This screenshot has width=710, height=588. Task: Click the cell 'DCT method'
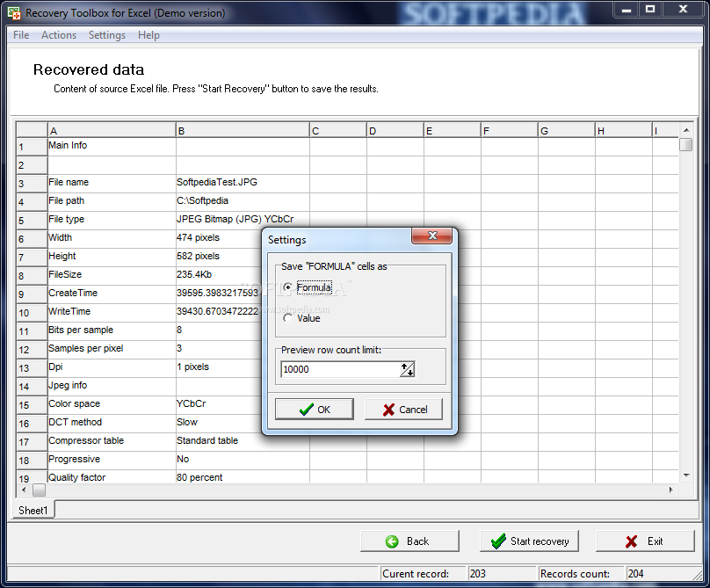coord(112,422)
